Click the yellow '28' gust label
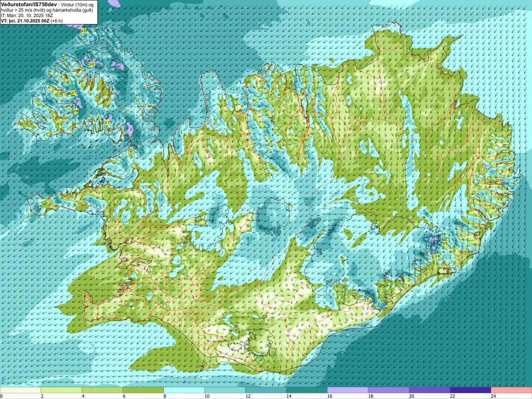Viewport: 532px width, 399px height. (x=76, y=111)
